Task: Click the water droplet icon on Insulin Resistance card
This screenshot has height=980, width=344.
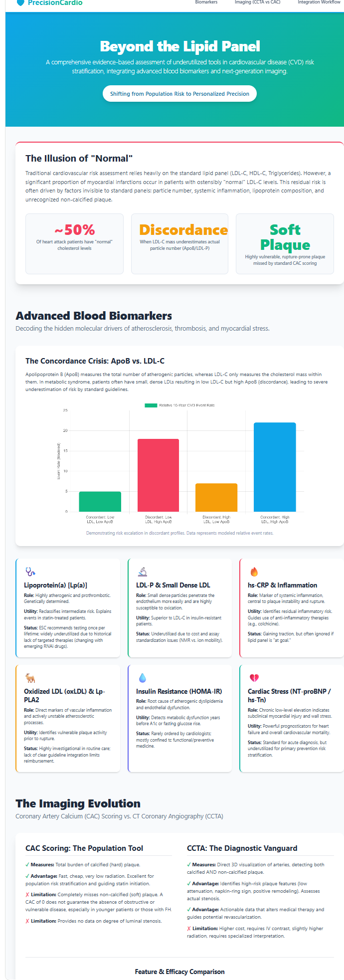Action: (142, 678)
